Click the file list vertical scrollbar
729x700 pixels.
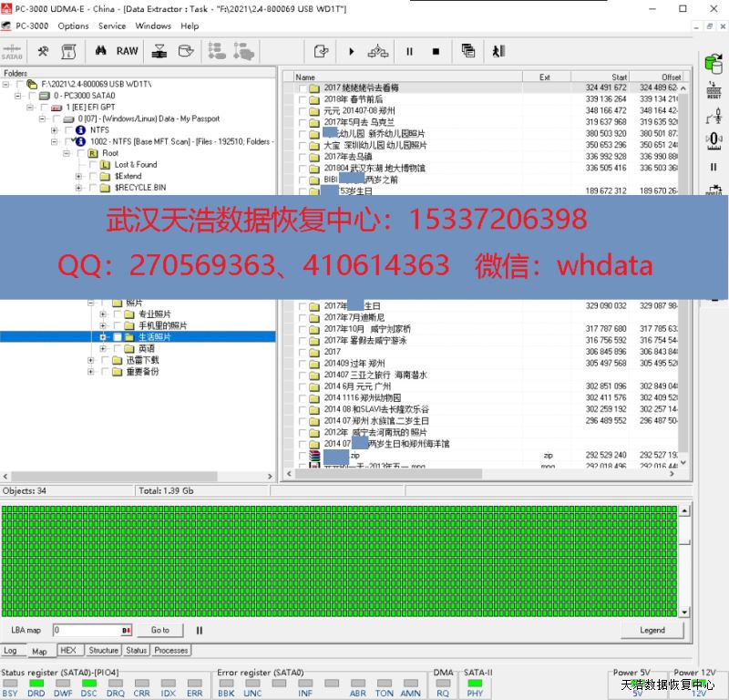tap(685, 273)
